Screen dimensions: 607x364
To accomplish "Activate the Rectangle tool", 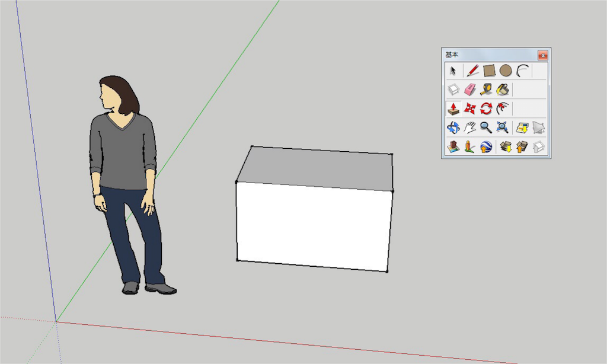I will coord(489,71).
